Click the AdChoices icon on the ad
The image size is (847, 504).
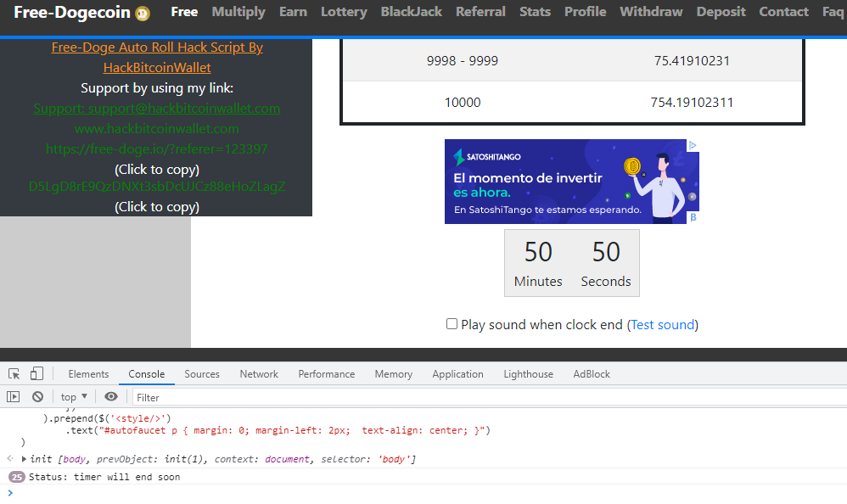693,145
